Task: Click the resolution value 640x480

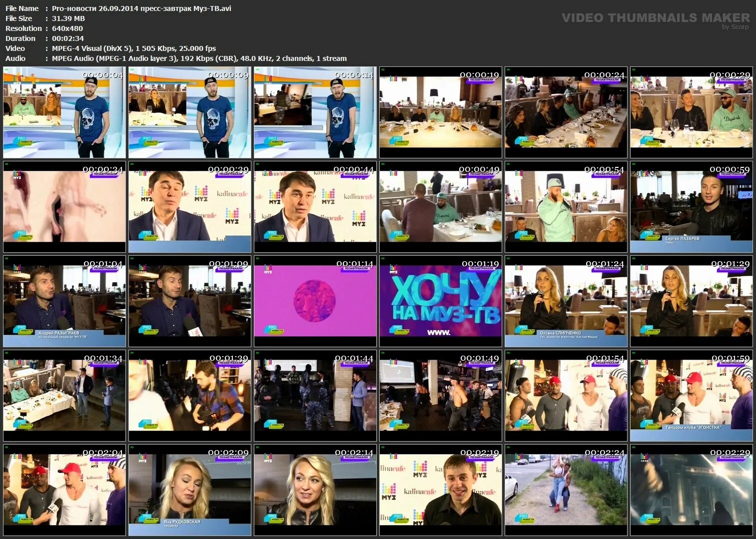Action: (67, 28)
